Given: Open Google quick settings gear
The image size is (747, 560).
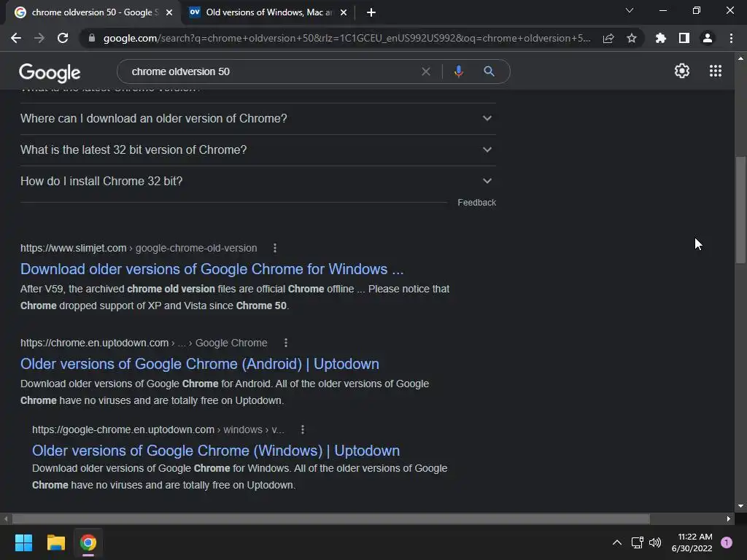Looking at the screenshot, I should pyautogui.click(x=682, y=71).
